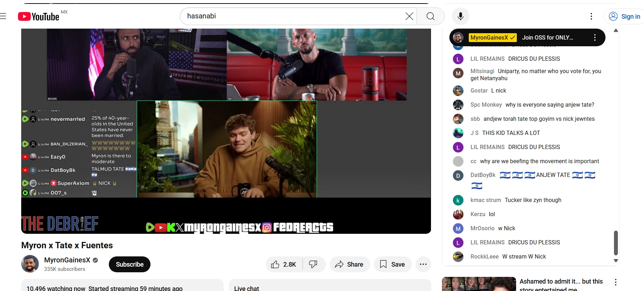Image resolution: width=644 pixels, height=291 pixels.
Task: Share this livestream
Action: click(350, 265)
